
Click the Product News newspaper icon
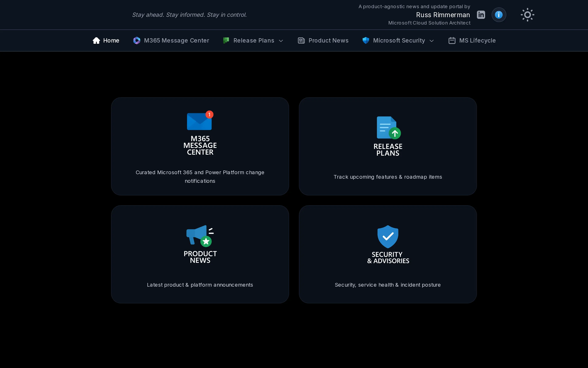click(301, 40)
